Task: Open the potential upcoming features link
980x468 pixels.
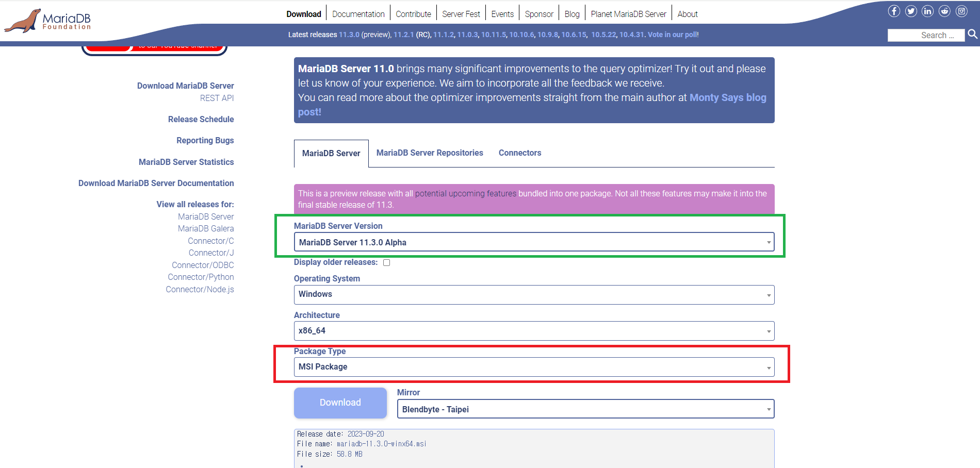Action: coord(466,193)
